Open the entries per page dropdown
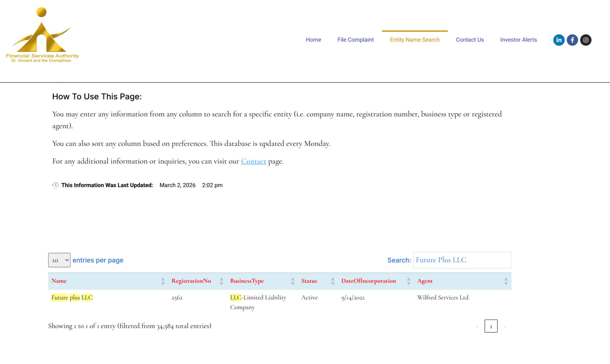 [x=59, y=260]
